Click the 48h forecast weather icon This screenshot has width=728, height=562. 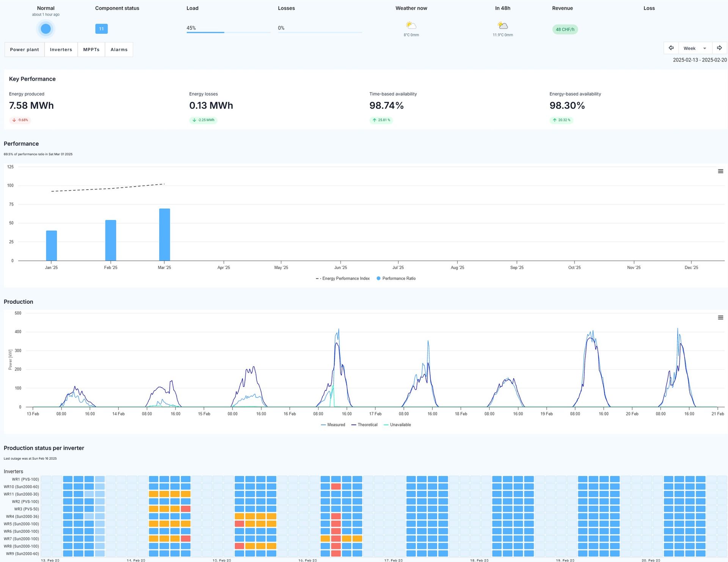coord(502,26)
